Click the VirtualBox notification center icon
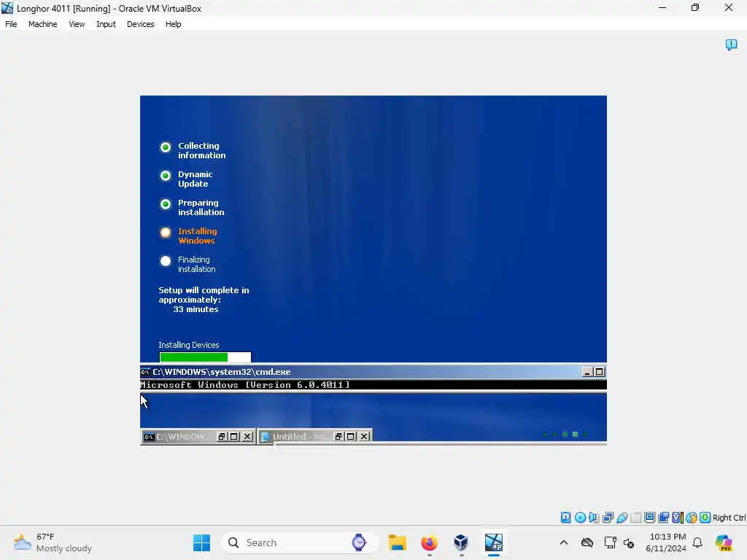The height and width of the screenshot is (560, 747). (x=731, y=44)
